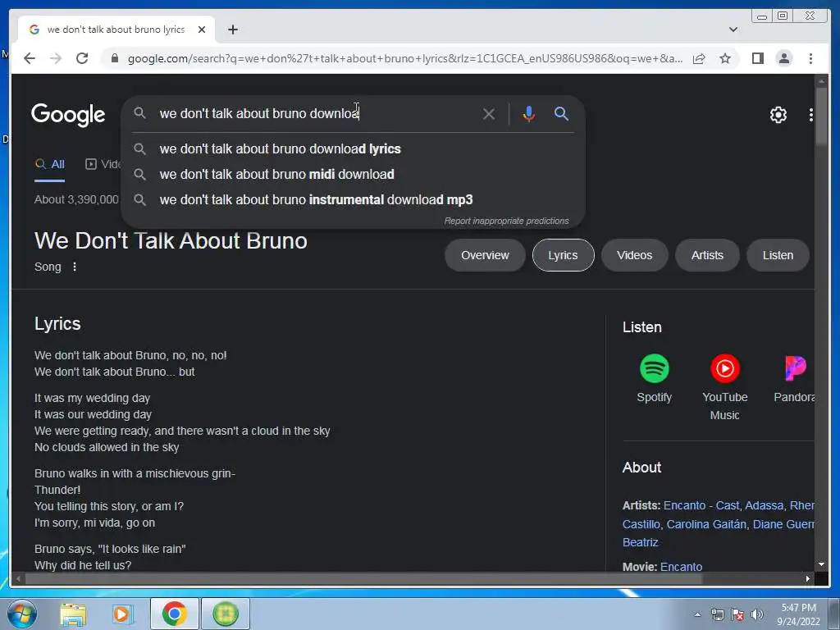Go back with the browser back arrow
This screenshot has height=630, width=840.
(x=30, y=58)
